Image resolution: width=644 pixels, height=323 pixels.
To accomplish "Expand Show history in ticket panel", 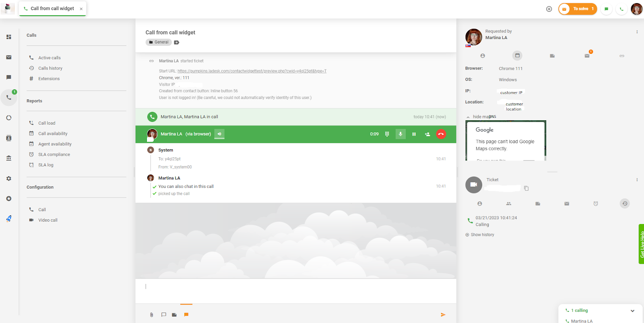I will 482,235.
